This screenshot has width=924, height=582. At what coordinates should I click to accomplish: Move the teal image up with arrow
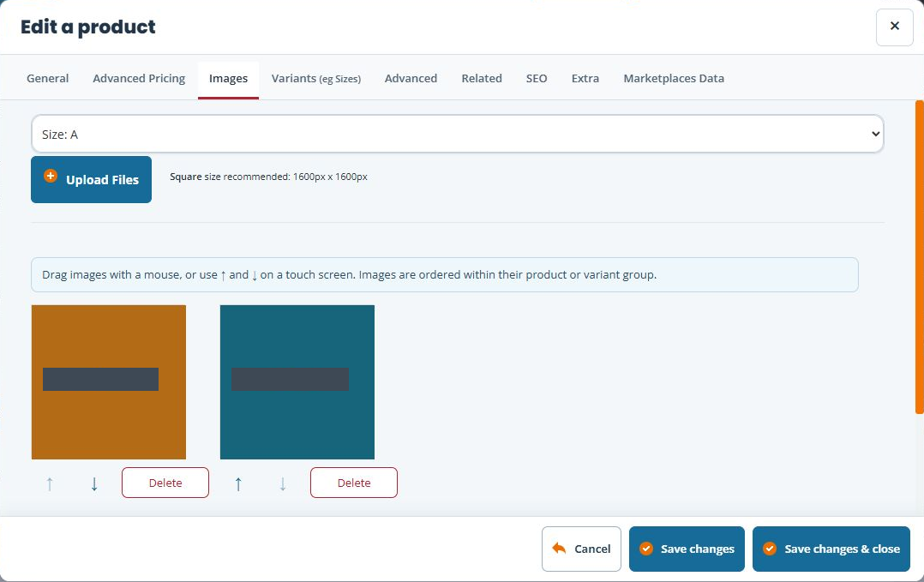[x=238, y=483]
